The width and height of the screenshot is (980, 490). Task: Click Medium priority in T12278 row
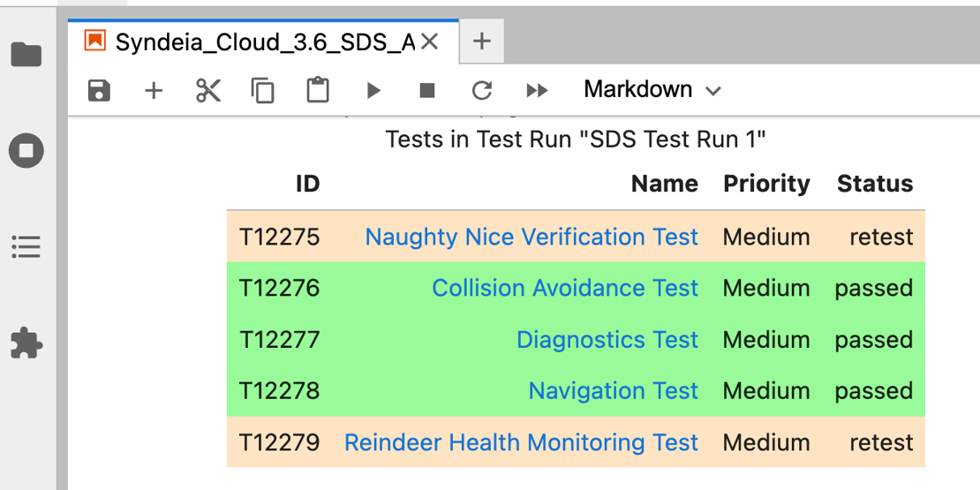[x=767, y=391]
